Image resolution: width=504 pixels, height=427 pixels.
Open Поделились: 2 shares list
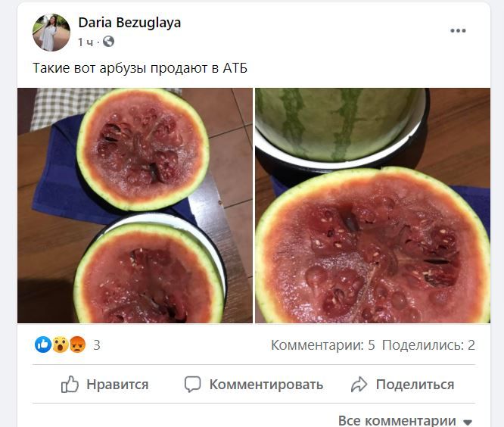coord(428,345)
